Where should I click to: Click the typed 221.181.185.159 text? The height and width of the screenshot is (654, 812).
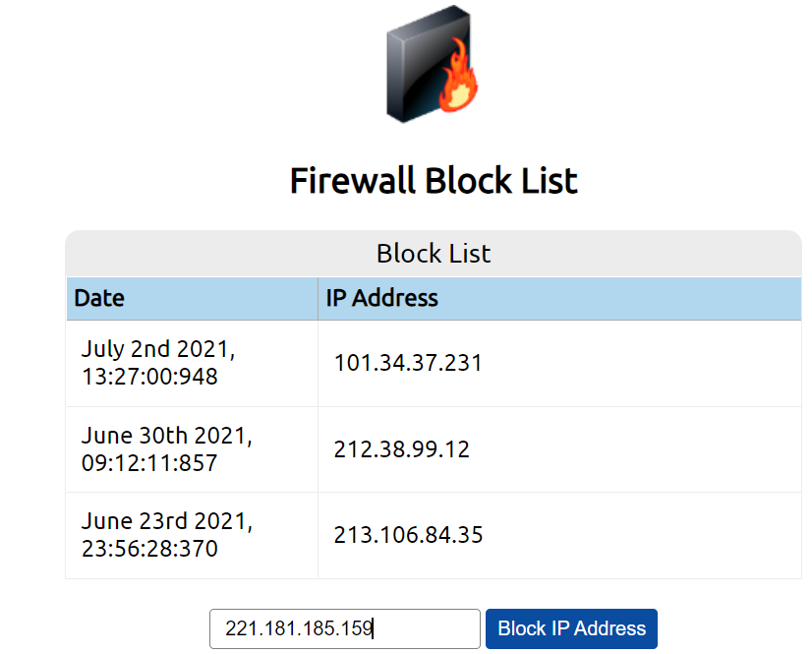pos(299,628)
